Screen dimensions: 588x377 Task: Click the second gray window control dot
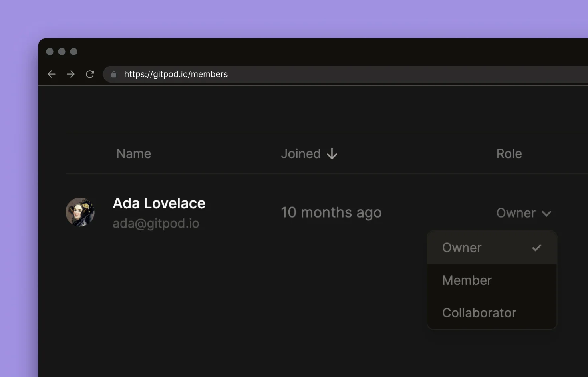tap(62, 52)
